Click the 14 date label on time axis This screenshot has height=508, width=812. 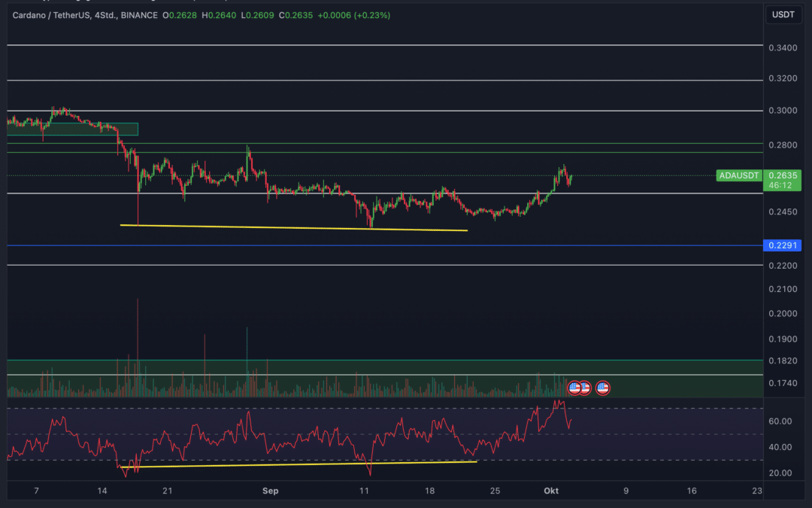(x=102, y=491)
